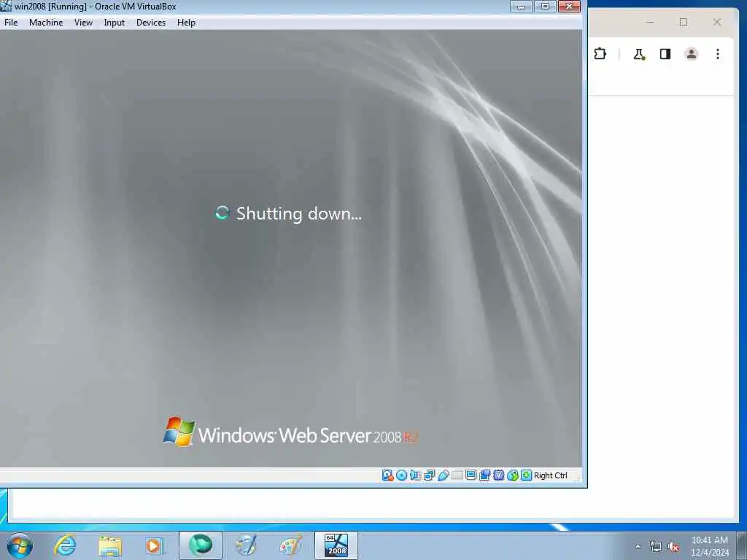Open the View menu
The width and height of the screenshot is (747, 560).
[83, 23]
